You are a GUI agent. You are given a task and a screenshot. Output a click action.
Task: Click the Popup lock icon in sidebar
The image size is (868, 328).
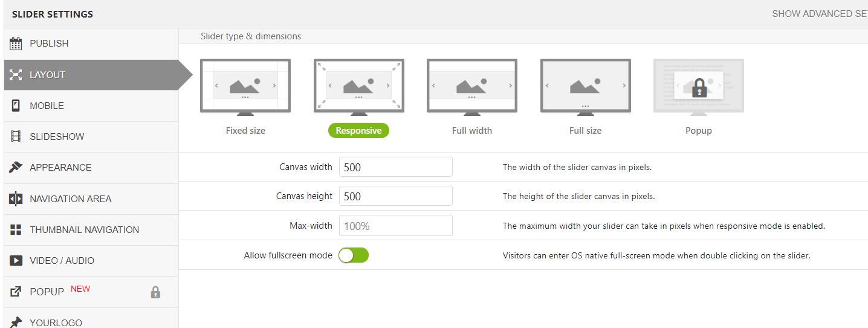pos(155,292)
